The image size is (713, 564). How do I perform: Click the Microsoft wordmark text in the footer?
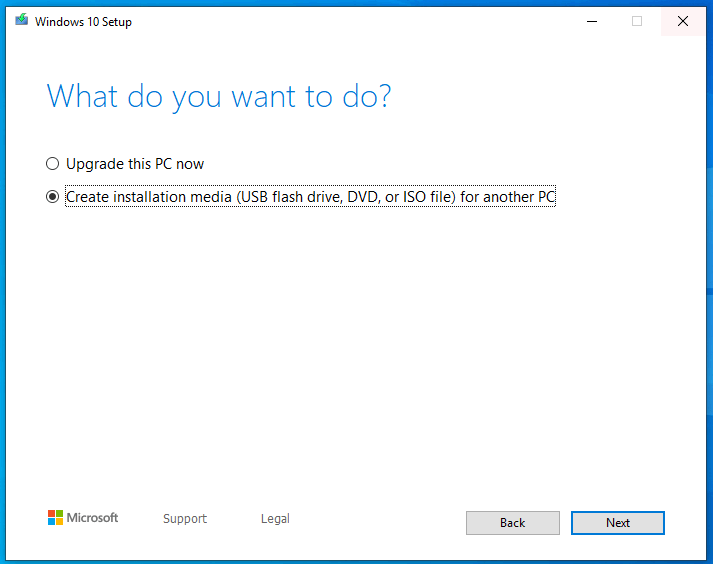click(93, 518)
